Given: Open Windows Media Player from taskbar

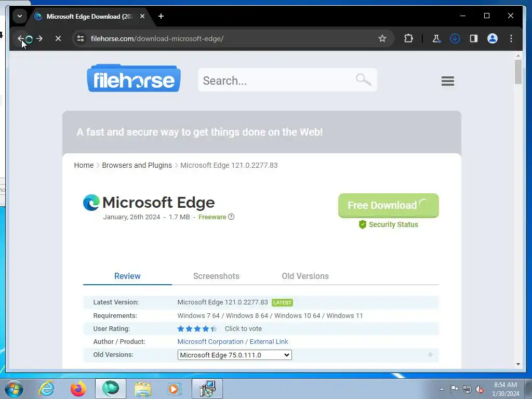Looking at the screenshot, I should click(x=175, y=389).
